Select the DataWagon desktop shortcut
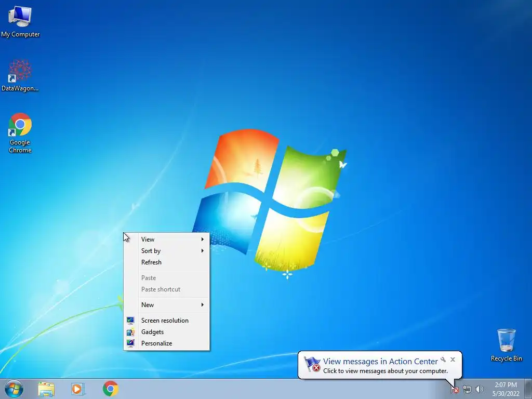Screen dimensions: 532x399 pos(20,75)
